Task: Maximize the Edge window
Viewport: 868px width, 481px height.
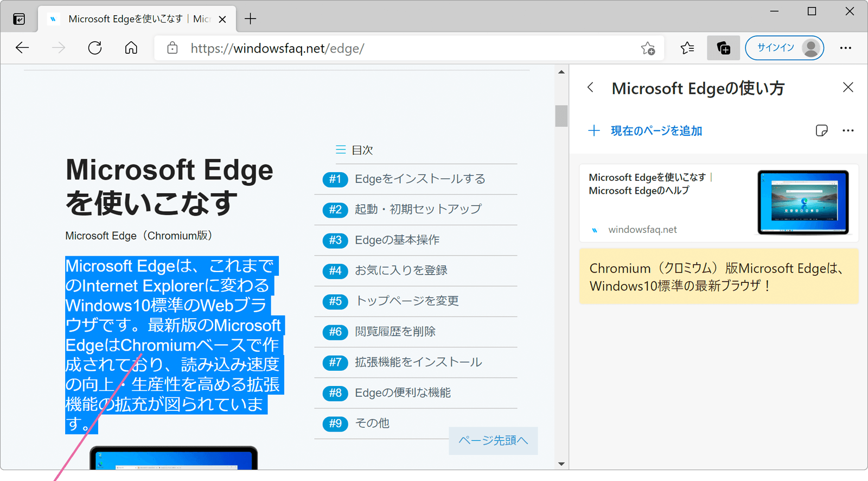Action: pos(812,11)
